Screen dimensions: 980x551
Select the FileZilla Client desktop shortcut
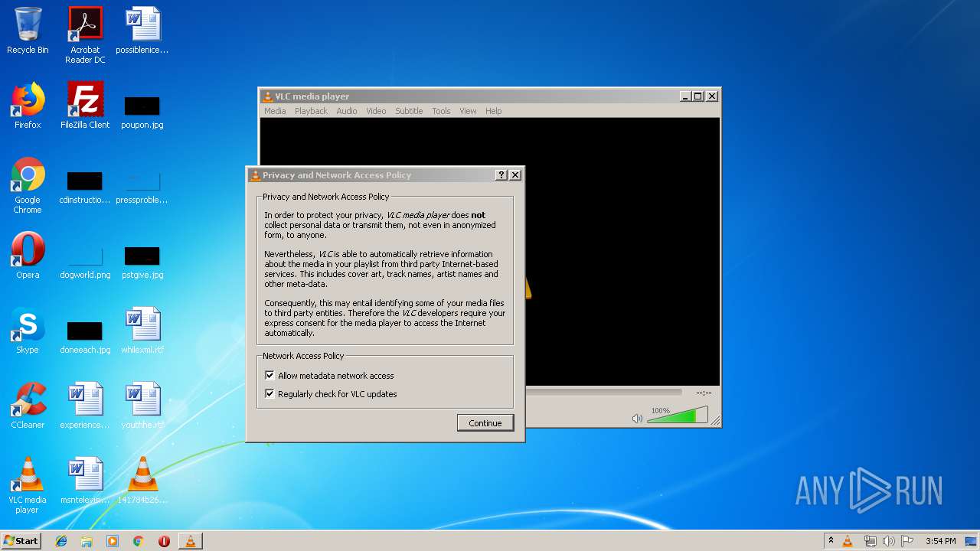(85, 106)
